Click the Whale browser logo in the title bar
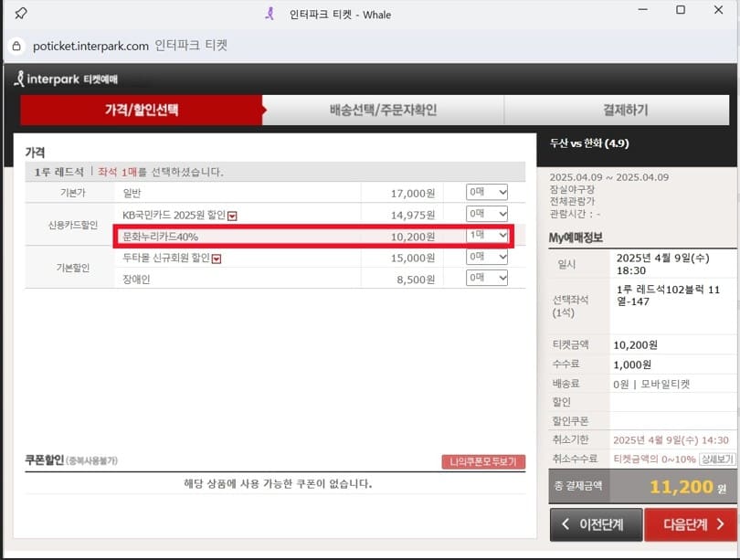The height and width of the screenshot is (560, 740). [x=270, y=15]
